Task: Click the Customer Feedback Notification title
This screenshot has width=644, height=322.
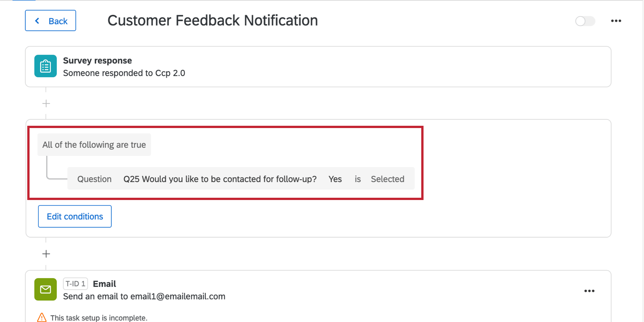Action: pyautogui.click(x=213, y=20)
